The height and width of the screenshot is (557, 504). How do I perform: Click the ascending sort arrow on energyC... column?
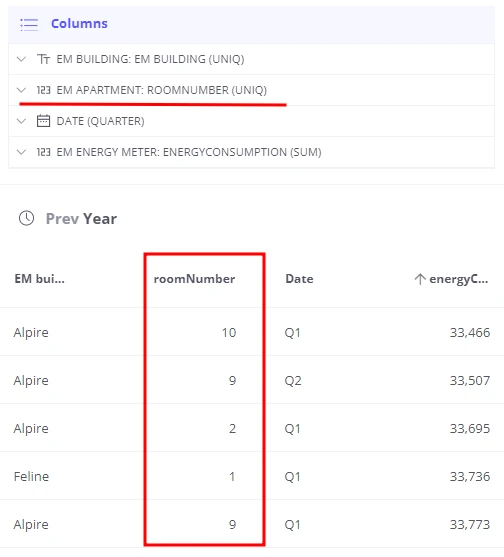[420, 279]
